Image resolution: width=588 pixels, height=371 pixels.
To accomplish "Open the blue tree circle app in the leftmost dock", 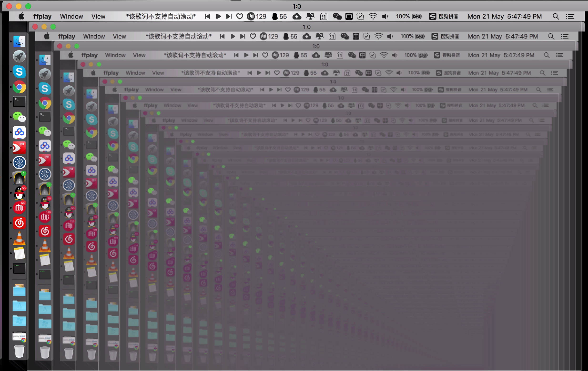I will pos(19,163).
